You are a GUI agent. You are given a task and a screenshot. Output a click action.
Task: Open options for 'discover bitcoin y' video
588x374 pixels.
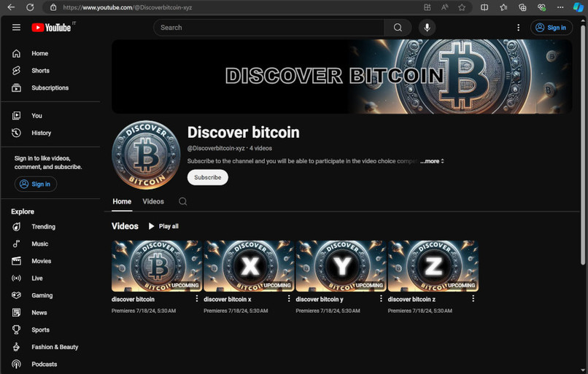point(381,298)
